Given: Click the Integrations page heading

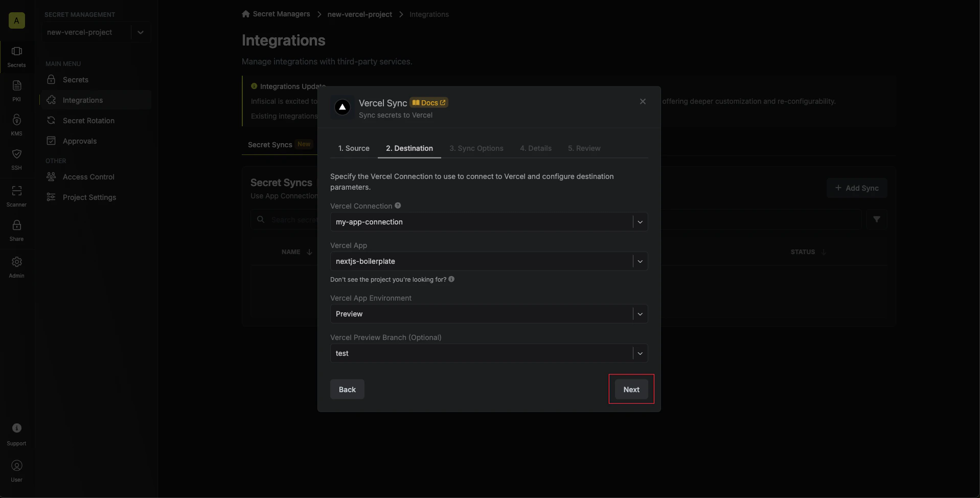Looking at the screenshot, I should click(284, 40).
